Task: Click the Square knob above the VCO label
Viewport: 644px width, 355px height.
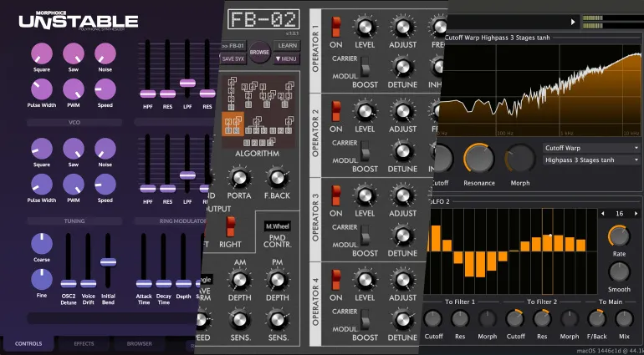Action: coord(42,53)
